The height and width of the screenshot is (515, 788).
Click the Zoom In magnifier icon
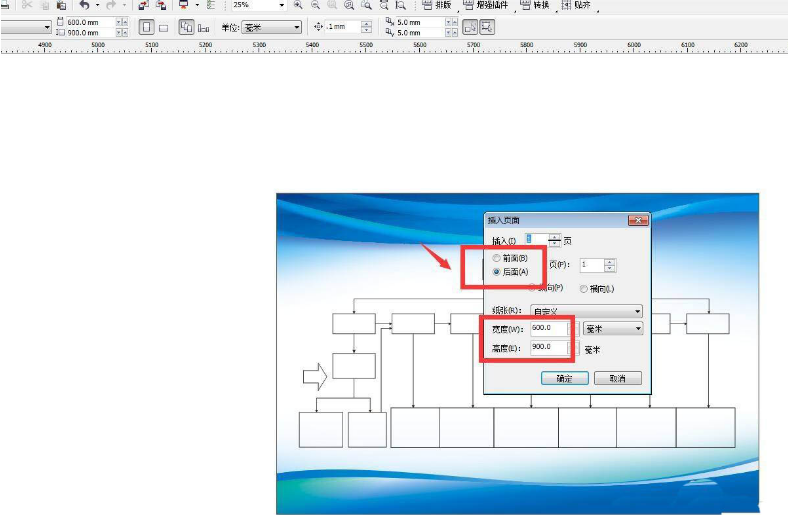pyautogui.click(x=299, y=5)
